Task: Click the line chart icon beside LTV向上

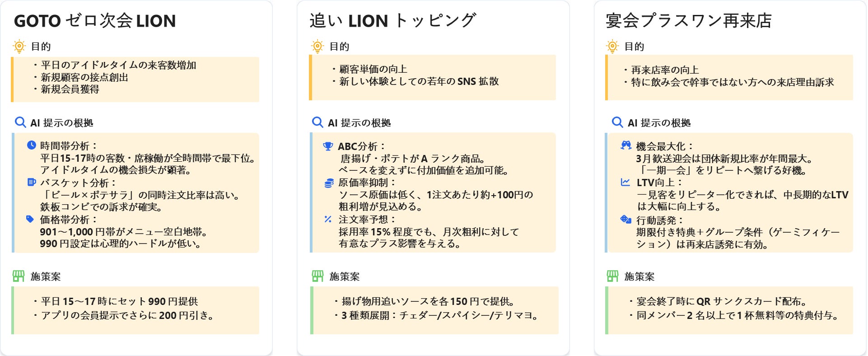Action: click(625, 183)
